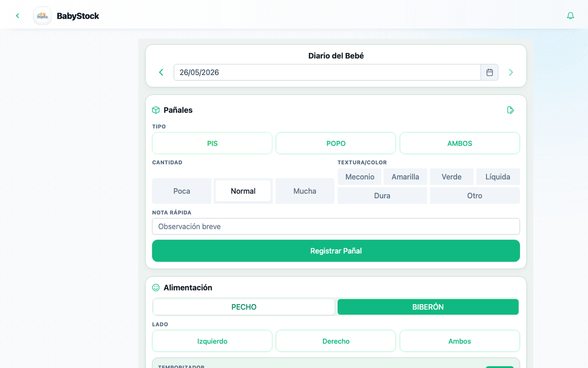The height and width of the screenshot is (368, 588).
Task: Click the BabyStock app title
Action: click(78, 16)
